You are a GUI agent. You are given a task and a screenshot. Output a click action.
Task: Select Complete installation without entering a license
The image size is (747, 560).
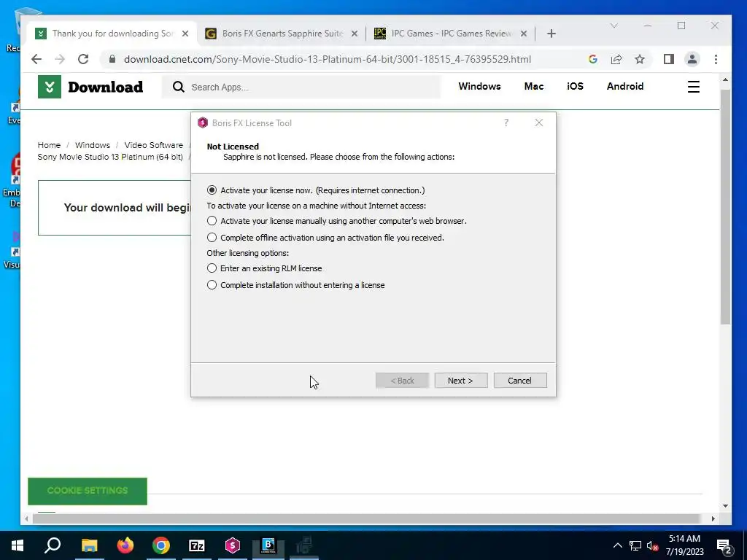(x=296, y=285)
